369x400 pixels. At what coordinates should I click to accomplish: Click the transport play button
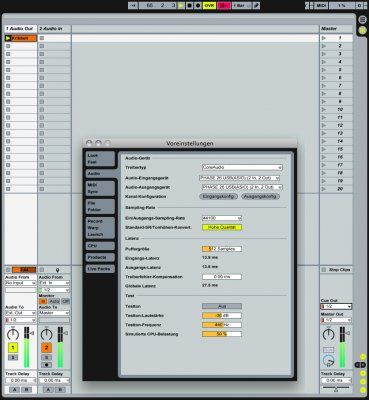click(x=181, y=6)
